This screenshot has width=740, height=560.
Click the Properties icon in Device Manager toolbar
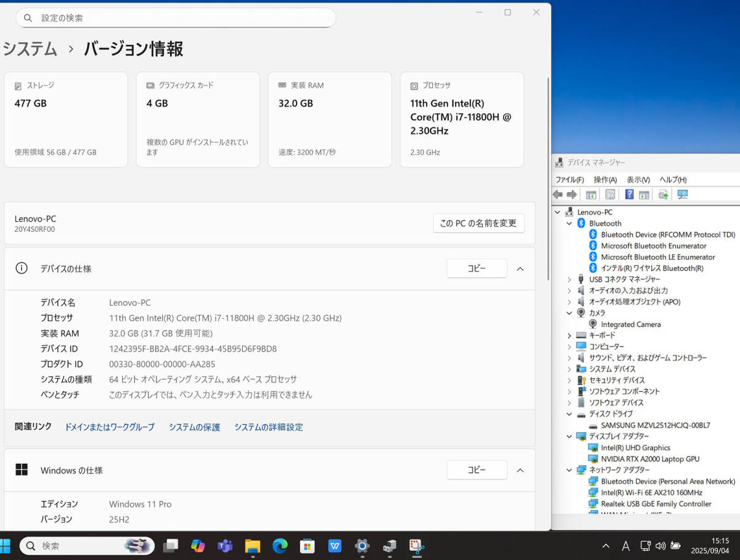click(610, 195)
